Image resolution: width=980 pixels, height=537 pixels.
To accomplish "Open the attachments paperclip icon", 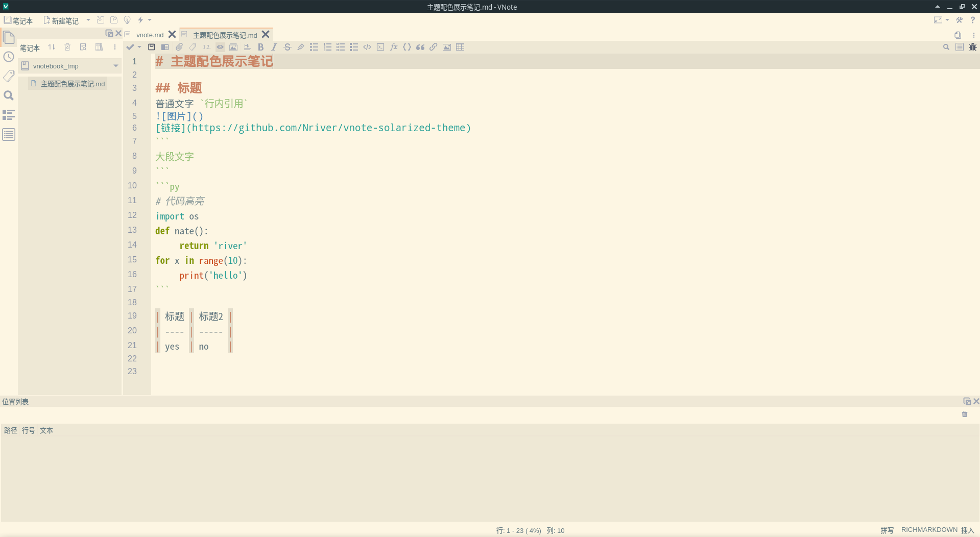I will tap(179, 47).
